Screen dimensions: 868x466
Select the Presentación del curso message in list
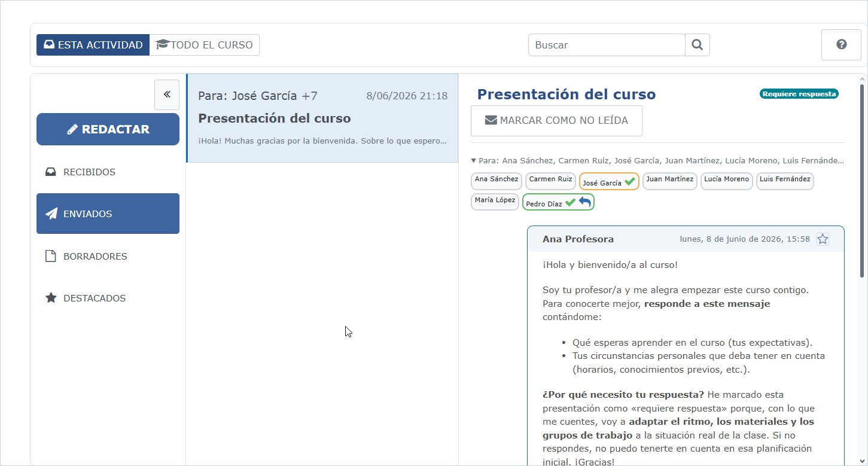[322, 118]
